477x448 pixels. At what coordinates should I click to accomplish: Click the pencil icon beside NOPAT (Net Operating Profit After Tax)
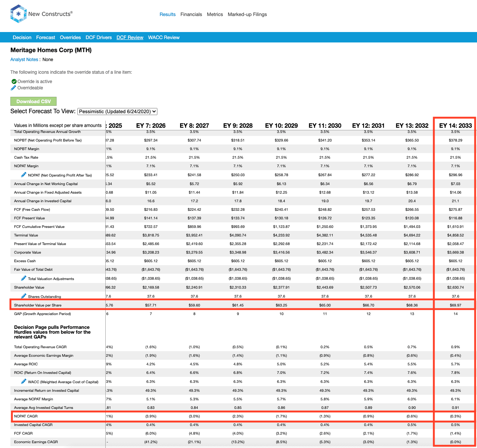(24, 175)
